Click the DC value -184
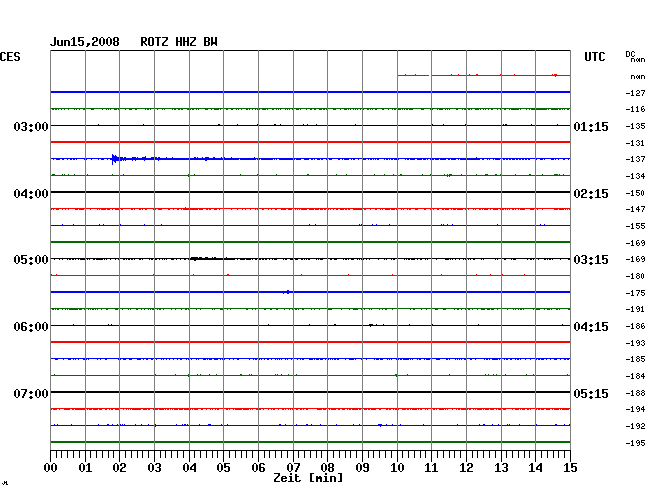The height and width of the screenshot is (494, 650). pyautogui.click(x=635, y=376)
